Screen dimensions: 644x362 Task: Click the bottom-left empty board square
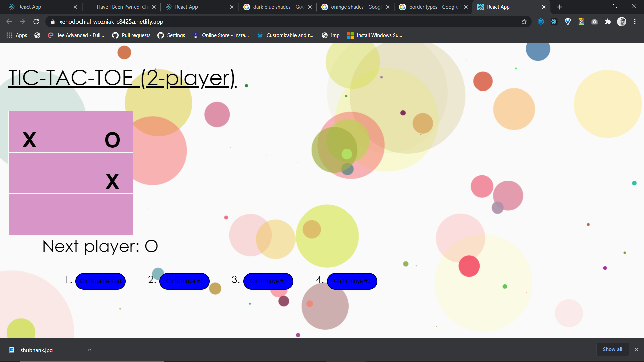[29, 214]
